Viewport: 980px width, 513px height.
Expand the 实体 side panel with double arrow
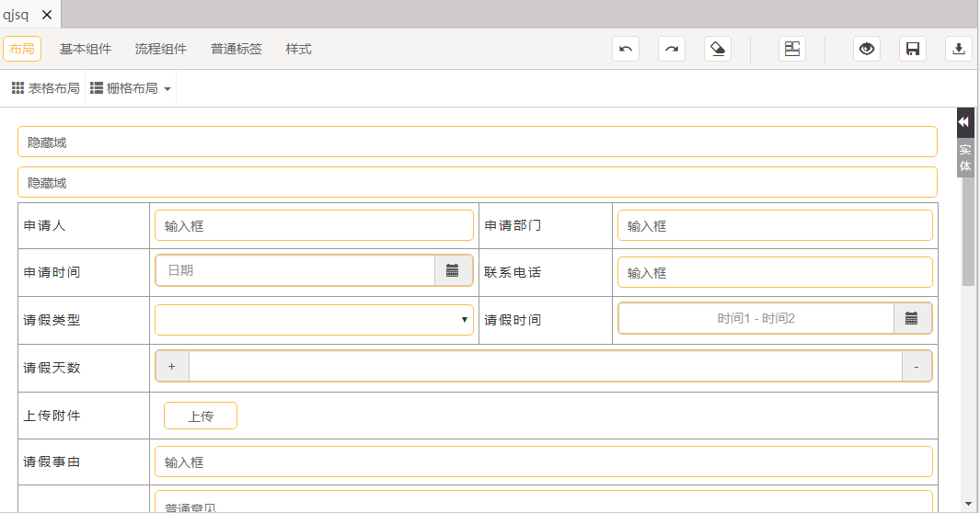pos(964,122)
